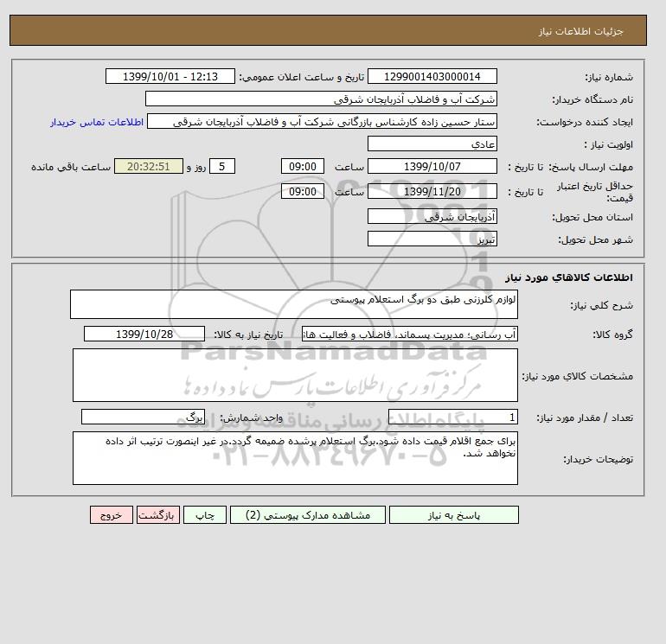Click quantity field showing 1
The width and height of the screenshot is (666, 644).
(x=453, y=418)
